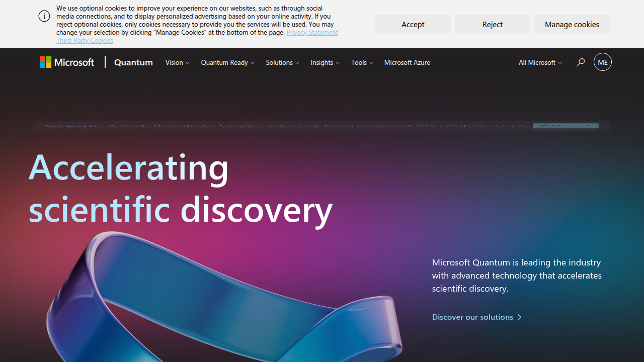Open the ME account avatar
644x362 pixels.
(x=603, y=62)
